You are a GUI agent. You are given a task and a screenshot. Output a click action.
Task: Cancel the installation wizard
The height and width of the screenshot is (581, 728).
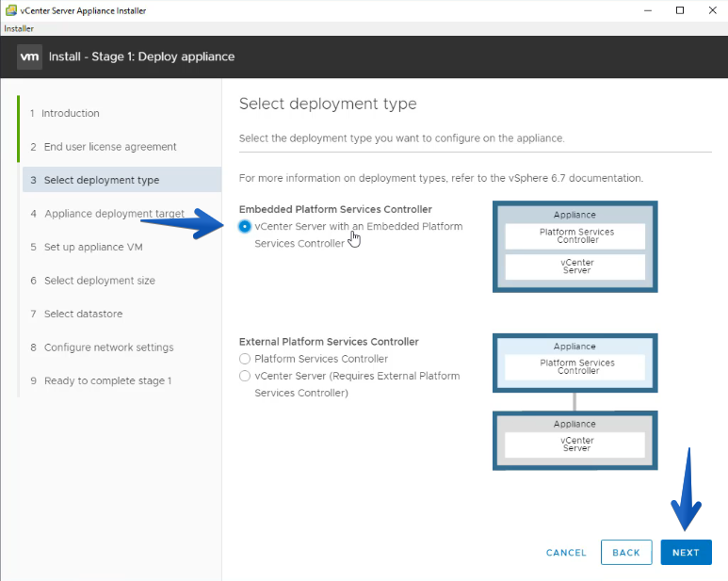pyautogui.click(x=566, y=552)
